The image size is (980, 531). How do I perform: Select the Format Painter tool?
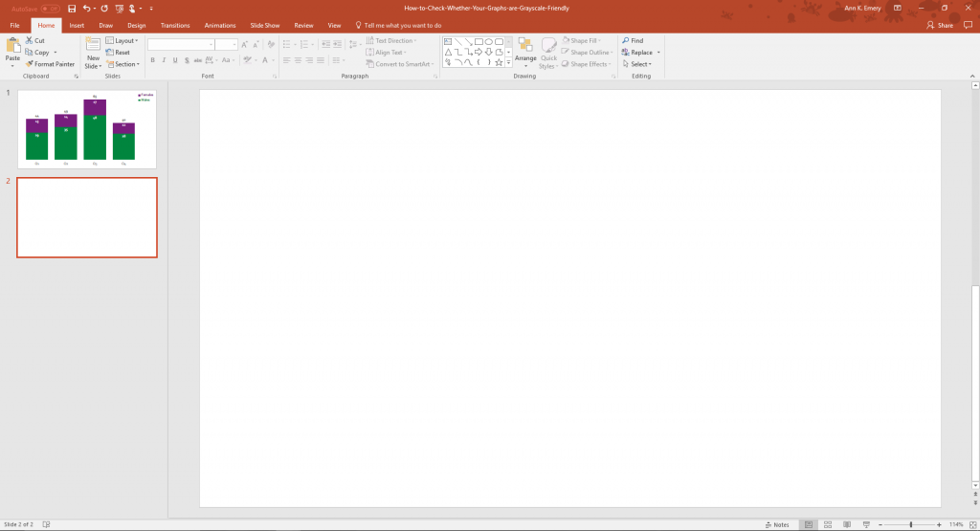coord(50,64)
